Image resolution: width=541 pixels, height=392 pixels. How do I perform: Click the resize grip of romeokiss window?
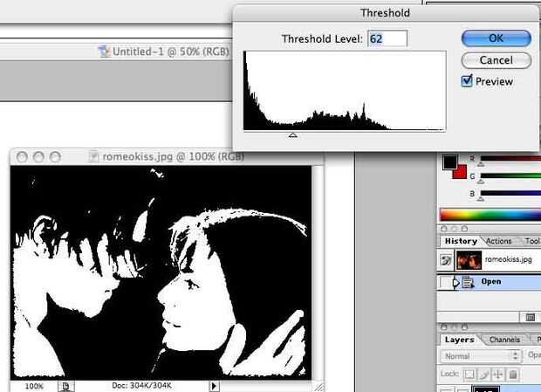pyautogui.click(x=318, y=387)
